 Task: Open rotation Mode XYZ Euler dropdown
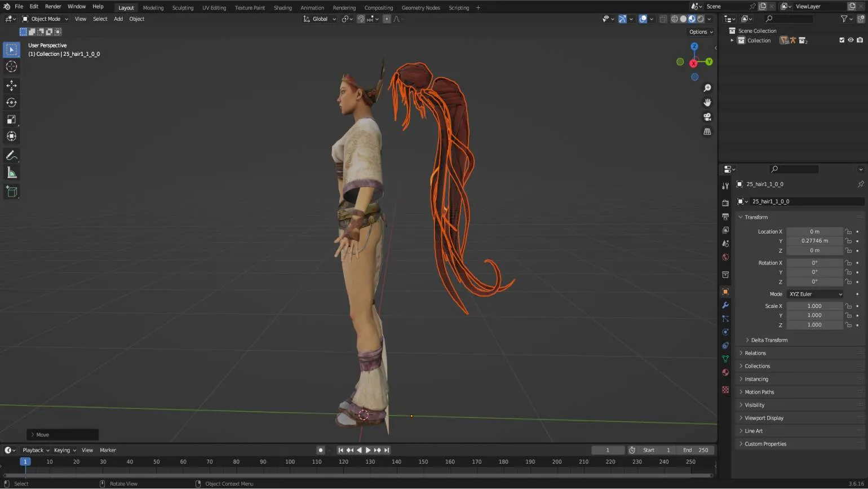tap(814, 294)
